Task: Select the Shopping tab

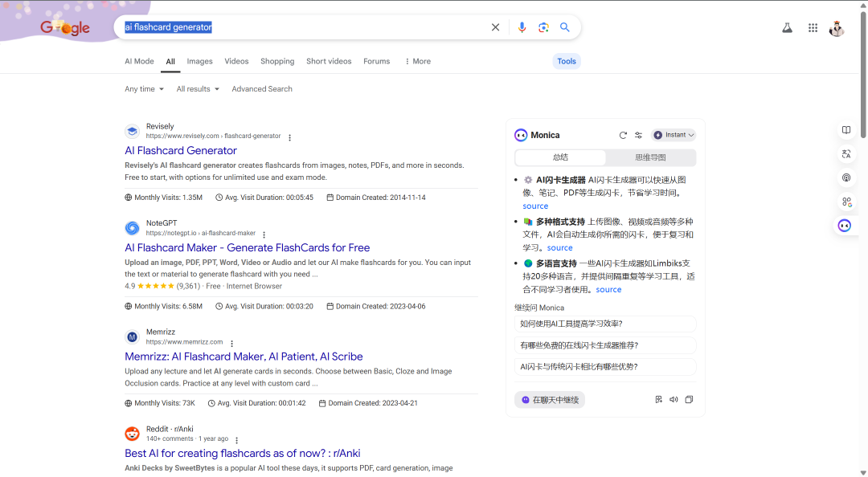Action: [277, 61]
